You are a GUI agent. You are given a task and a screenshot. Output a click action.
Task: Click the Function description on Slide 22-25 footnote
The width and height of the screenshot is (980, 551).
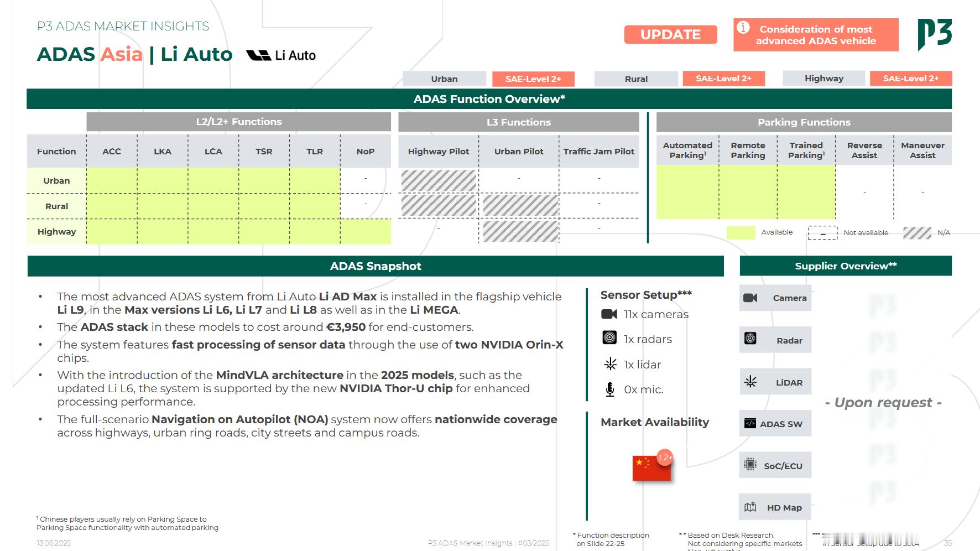(x=611, y=539)
